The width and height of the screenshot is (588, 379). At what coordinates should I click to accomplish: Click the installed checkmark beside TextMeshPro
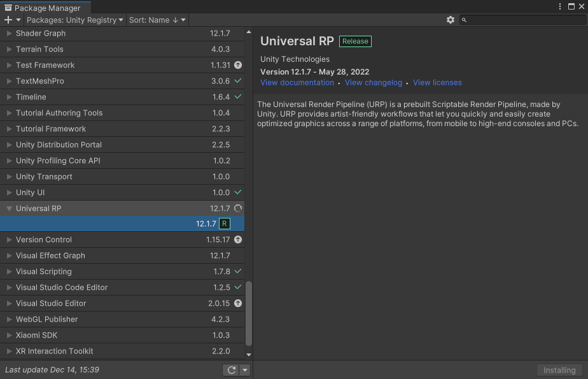pyautogui.click(x=238, y=81)
